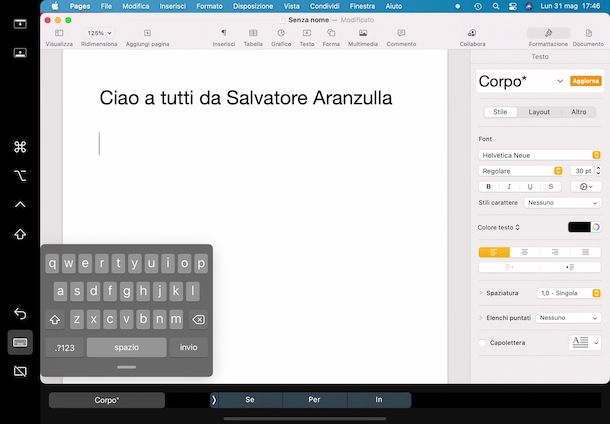Screen dimensions: 610x424
Task: Tap the invio key on floating keyboard
Action: [x=189, y=347]
